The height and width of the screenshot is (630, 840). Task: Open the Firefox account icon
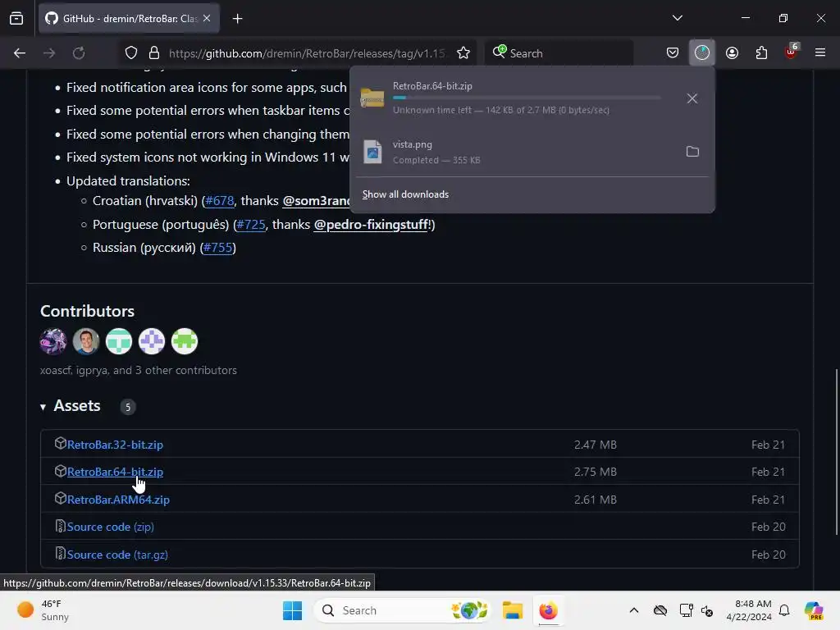click(732, 53)
